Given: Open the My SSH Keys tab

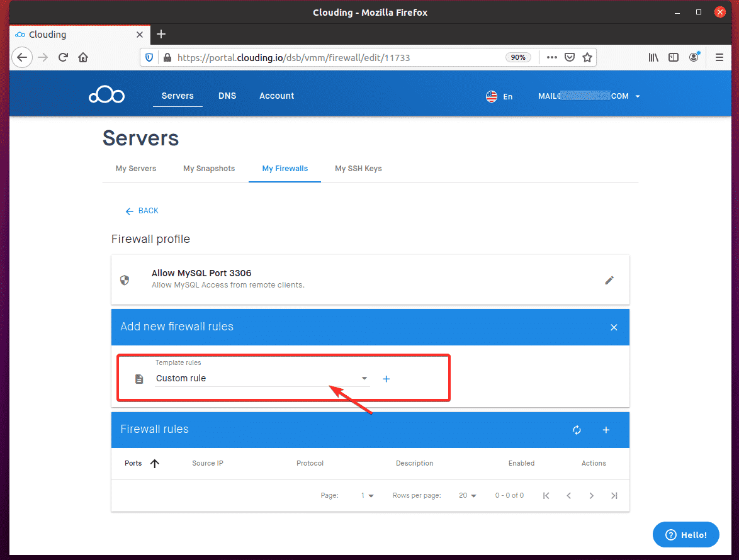Looking at the screenshot, I should [x=358, y=169].
